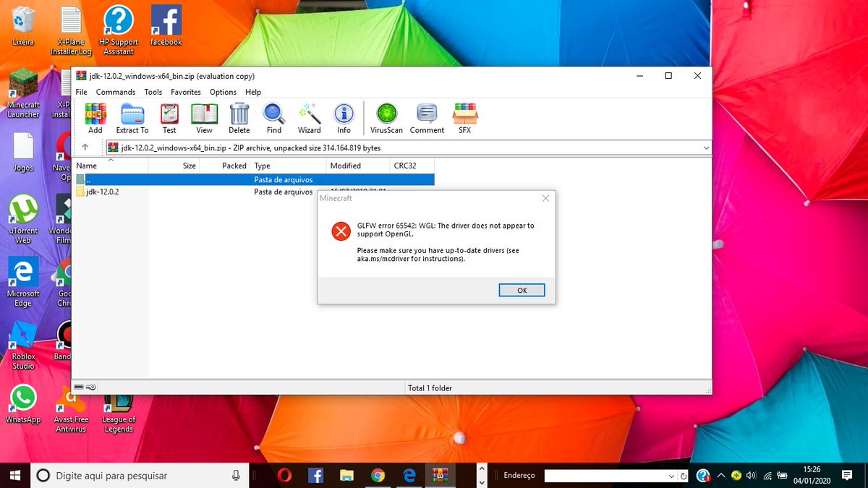Image resolution: width=868 pixels, height=488 pixels.
Task: Sort by the Size column header
Action: click(174, 166)
